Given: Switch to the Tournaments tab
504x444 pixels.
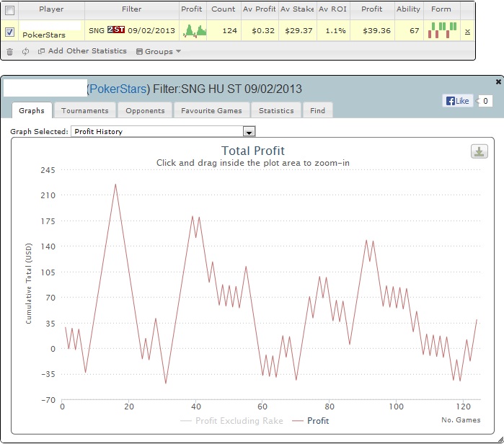Looking at the screenshot, I should point(84,110).
